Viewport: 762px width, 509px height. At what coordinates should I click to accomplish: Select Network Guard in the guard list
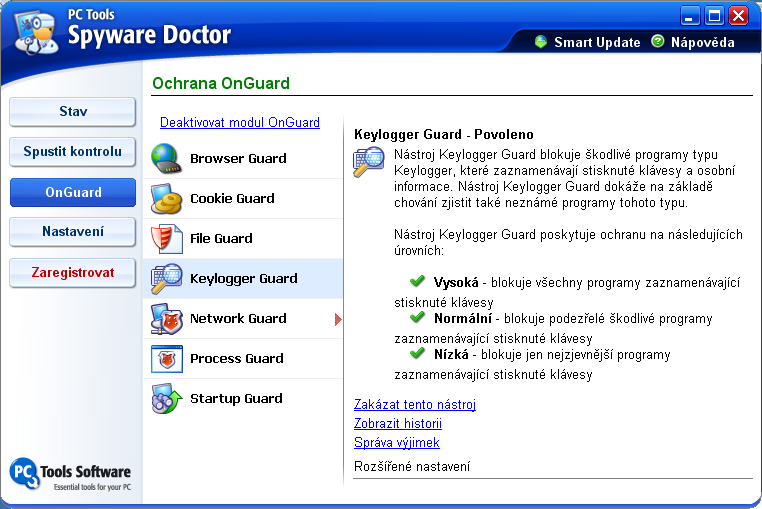tap(243, 319)
